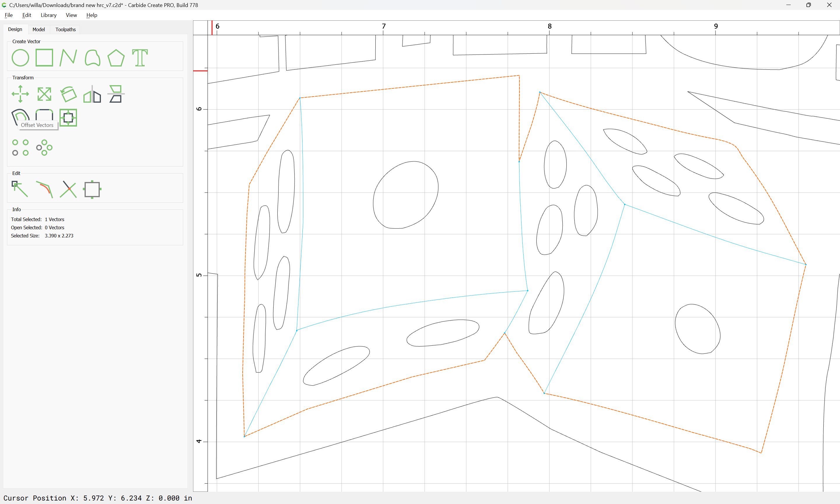Select the Polygon vector tool
The height and width of the screenshot is (504, 840).
pos(116,58)
